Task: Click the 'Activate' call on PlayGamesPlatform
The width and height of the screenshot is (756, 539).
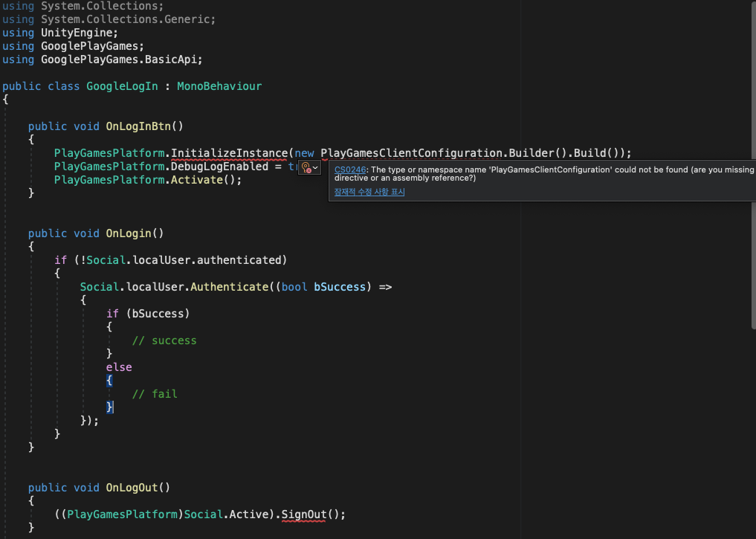Action: click(x=197, y=180)
